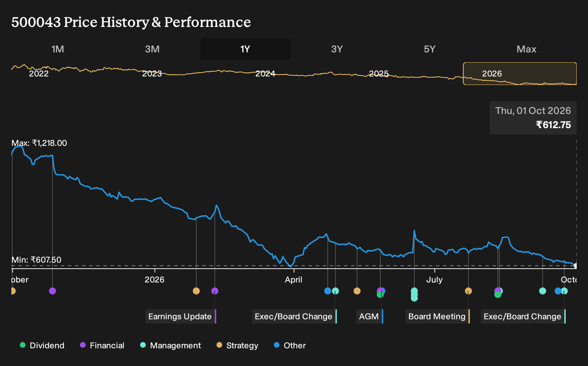Switch to the 3Y time range

pos(337,49)
